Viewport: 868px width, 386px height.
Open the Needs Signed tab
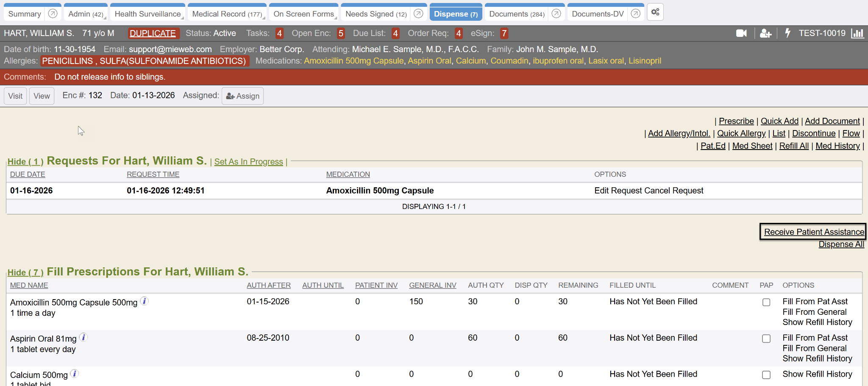[x=376, y=14]
